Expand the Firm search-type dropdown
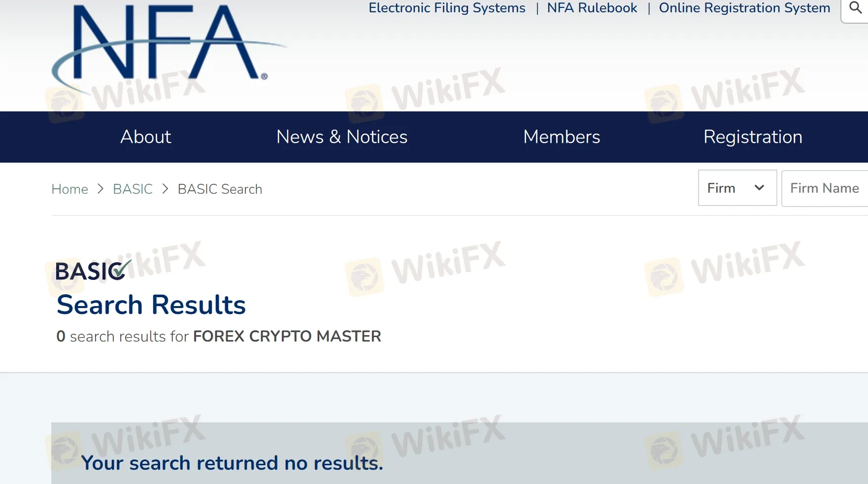The width and height of the screenshot is (868, 484). [x=737, y=188]
